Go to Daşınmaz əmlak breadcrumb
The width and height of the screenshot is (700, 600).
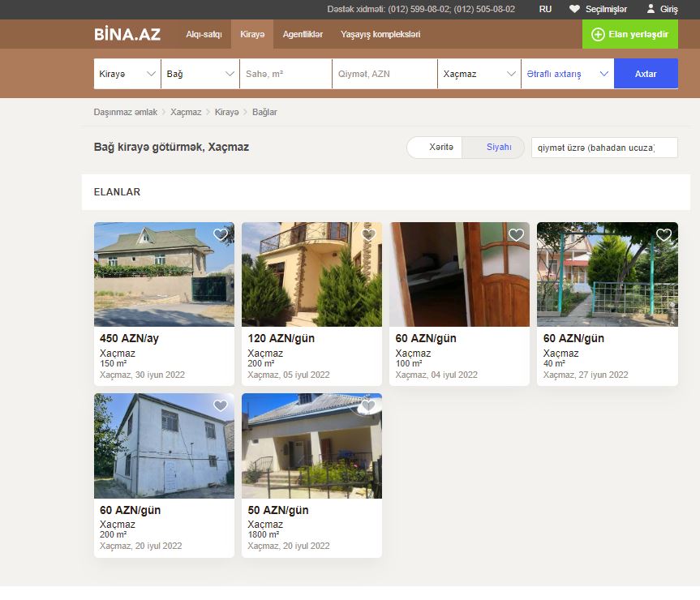[126, 112]
